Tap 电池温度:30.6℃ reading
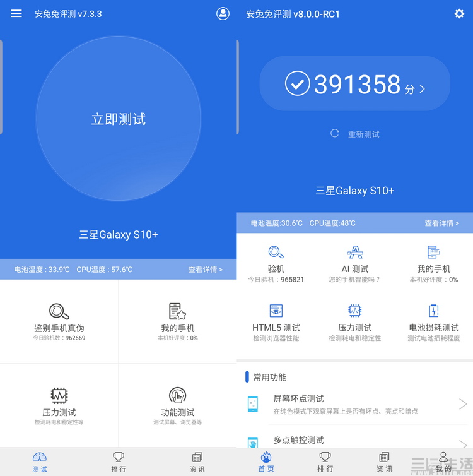Image resolution: width=473 pixels, height=476 pixels. 276,223
